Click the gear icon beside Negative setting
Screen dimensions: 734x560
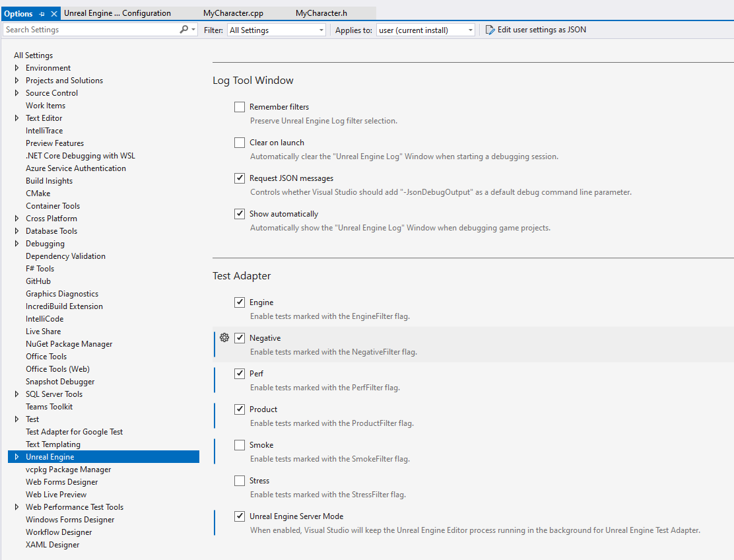point(224,337)
